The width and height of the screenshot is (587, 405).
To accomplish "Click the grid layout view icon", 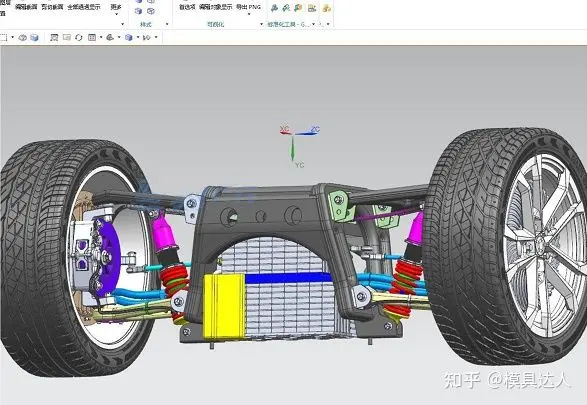I will tap(92, 37).
